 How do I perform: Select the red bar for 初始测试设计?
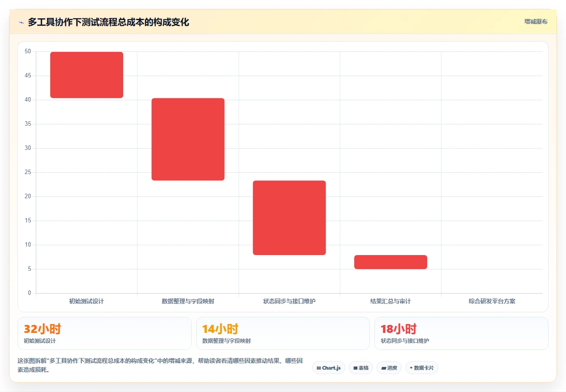pyautogui.click(x=86, y=75)
